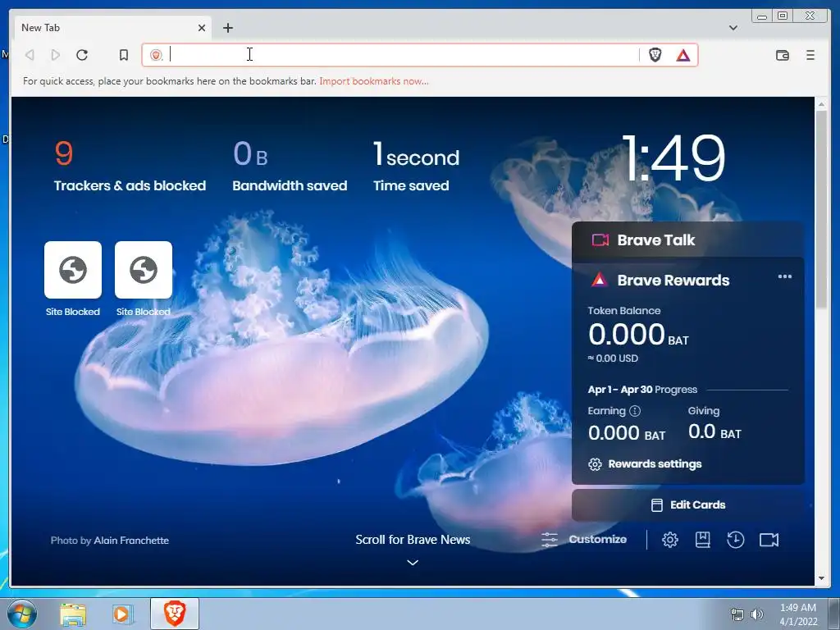The height and width of the screenshot is (630, 840).
Task: Open the history clock icon in the bottom bar
Action: 736,540
